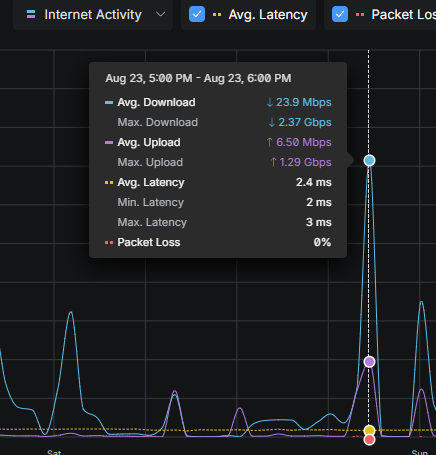Open the Internet Activity dropdown

[93, 15]
